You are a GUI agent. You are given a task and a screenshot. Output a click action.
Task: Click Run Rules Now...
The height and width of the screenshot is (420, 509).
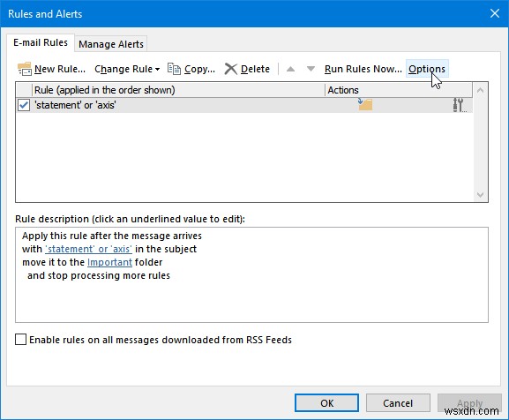(x=363, y=69)
